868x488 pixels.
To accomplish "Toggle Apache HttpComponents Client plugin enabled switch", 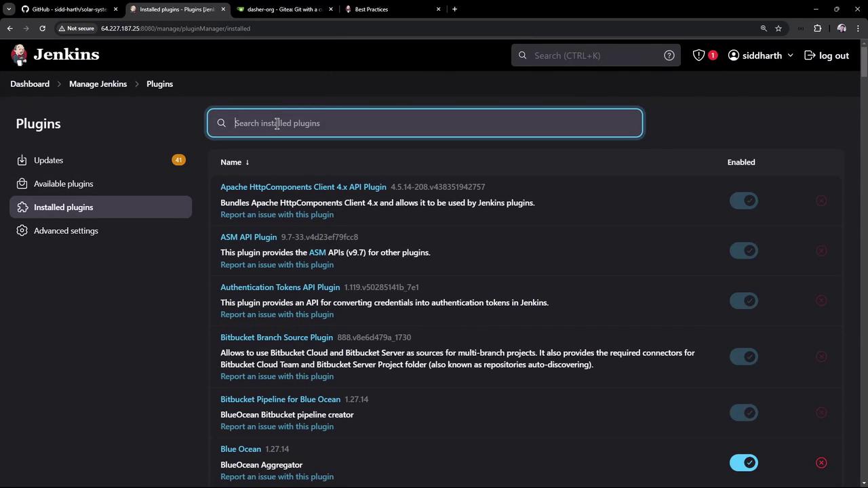I will pos(744,201).
